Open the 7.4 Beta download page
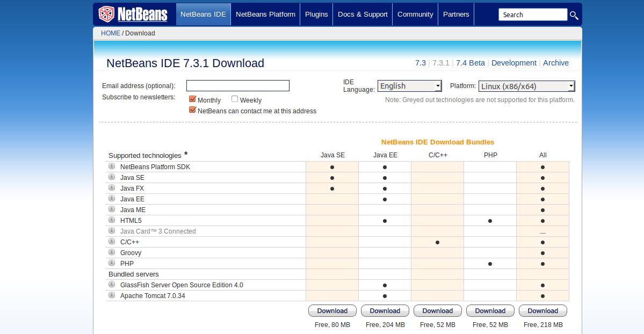The height and width of the screenshot is (334, 644). (x=470, y=63)
